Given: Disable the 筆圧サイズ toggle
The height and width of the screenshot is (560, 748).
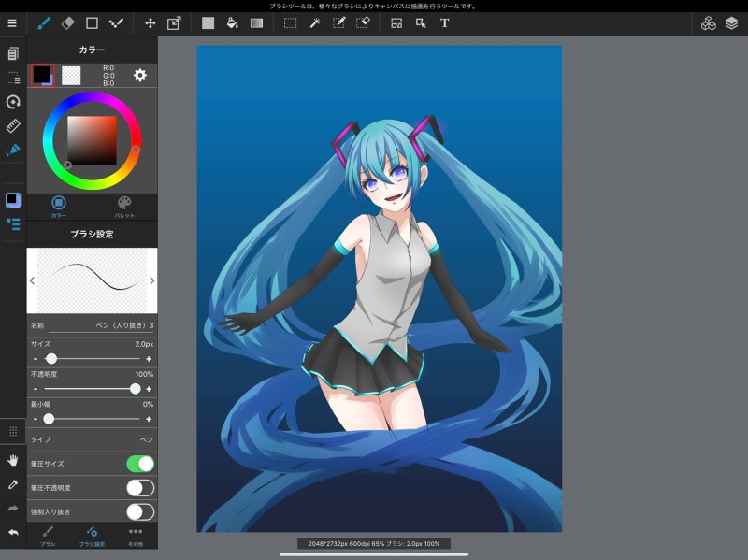Looking at the screenshot, I should 139,464.
